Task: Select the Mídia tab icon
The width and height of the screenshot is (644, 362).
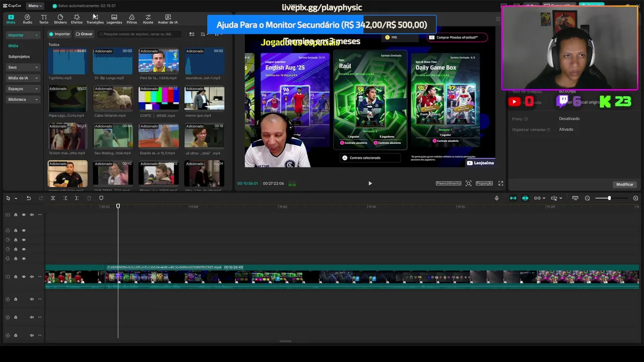Action: pyautogui.click(x=11, y=19)
